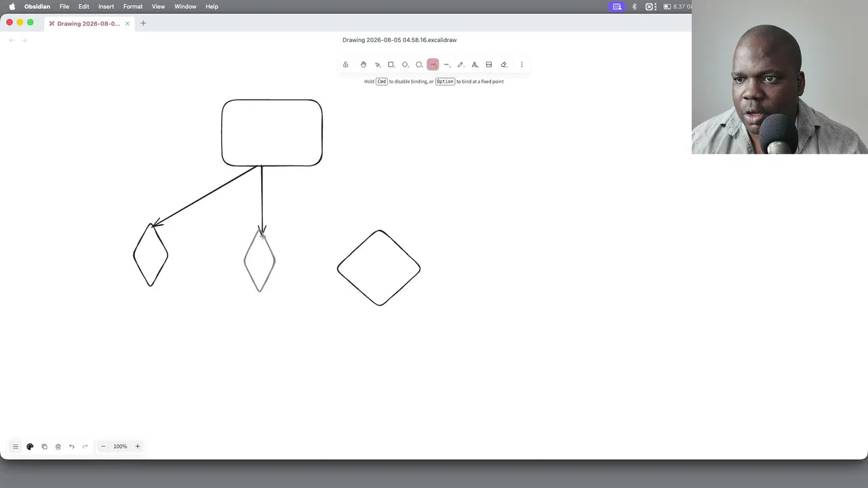Open the Insert menu
Viewport: 868px width, 488px height.
point(106,6)
